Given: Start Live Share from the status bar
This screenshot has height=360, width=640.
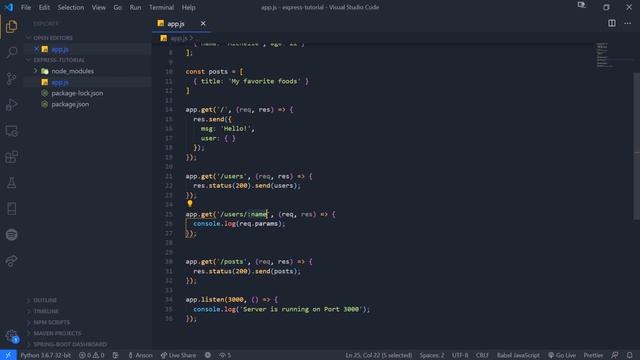Looking at the screenshot, I should tap(178, 355).
